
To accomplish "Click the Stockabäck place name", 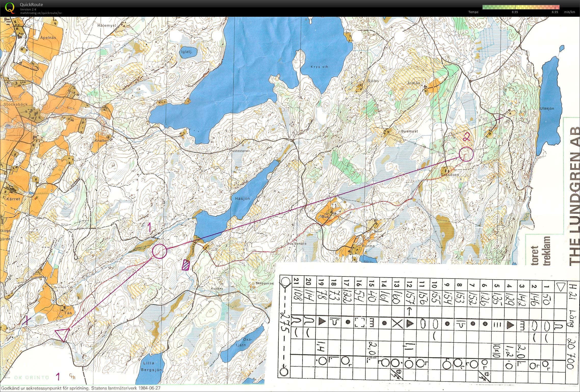I will point(16,104).
